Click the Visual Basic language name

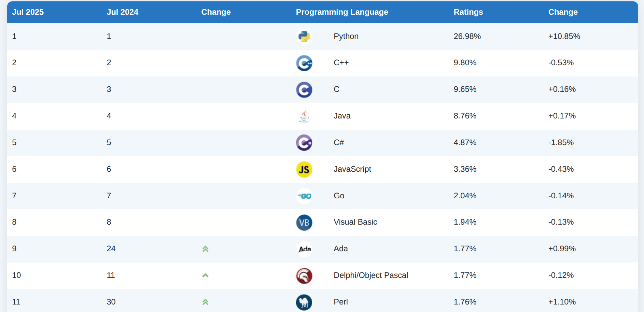click(355, 222)
